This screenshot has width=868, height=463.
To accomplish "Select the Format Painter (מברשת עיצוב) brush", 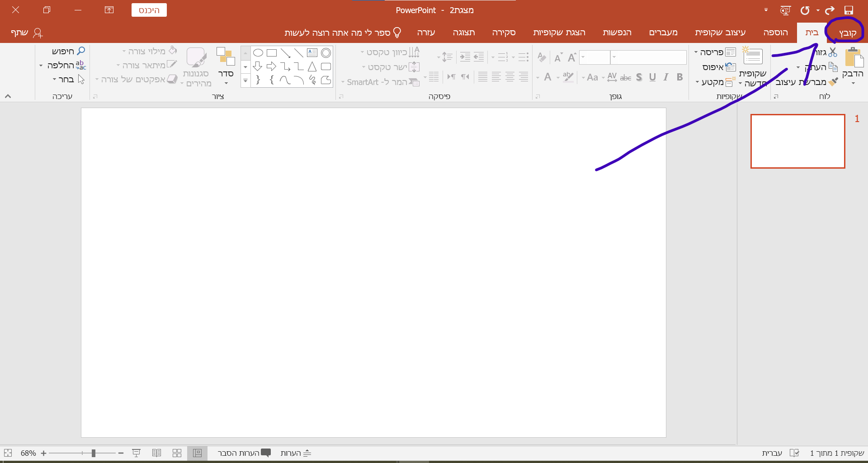I will point(833,82).
